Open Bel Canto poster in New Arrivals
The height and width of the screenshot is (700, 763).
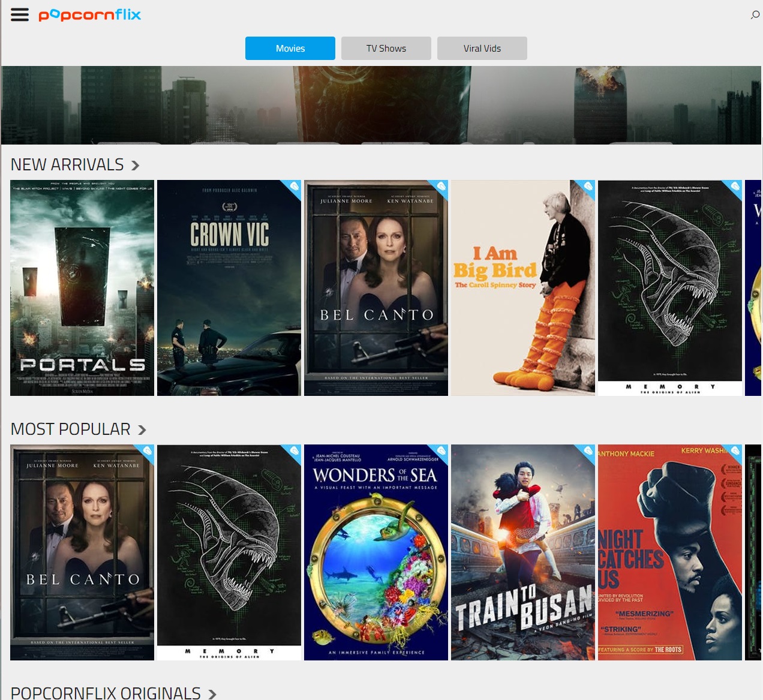pos(376,288)
